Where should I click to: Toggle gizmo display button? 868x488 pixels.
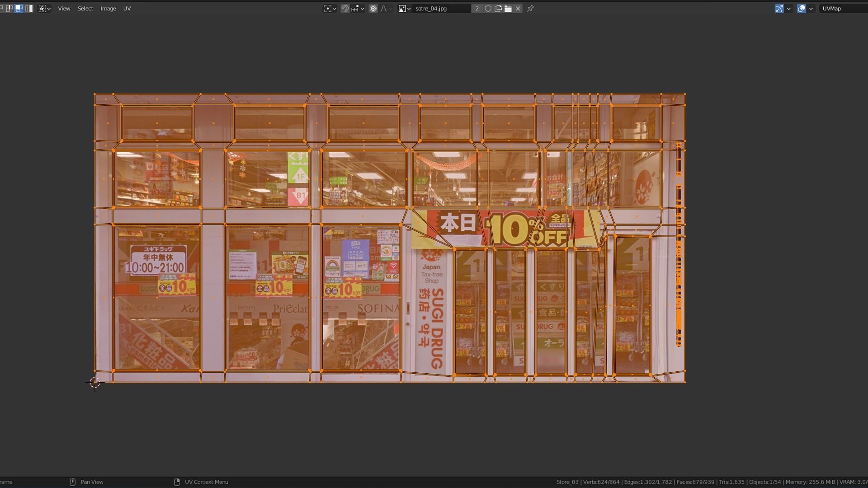coord(779,9)
